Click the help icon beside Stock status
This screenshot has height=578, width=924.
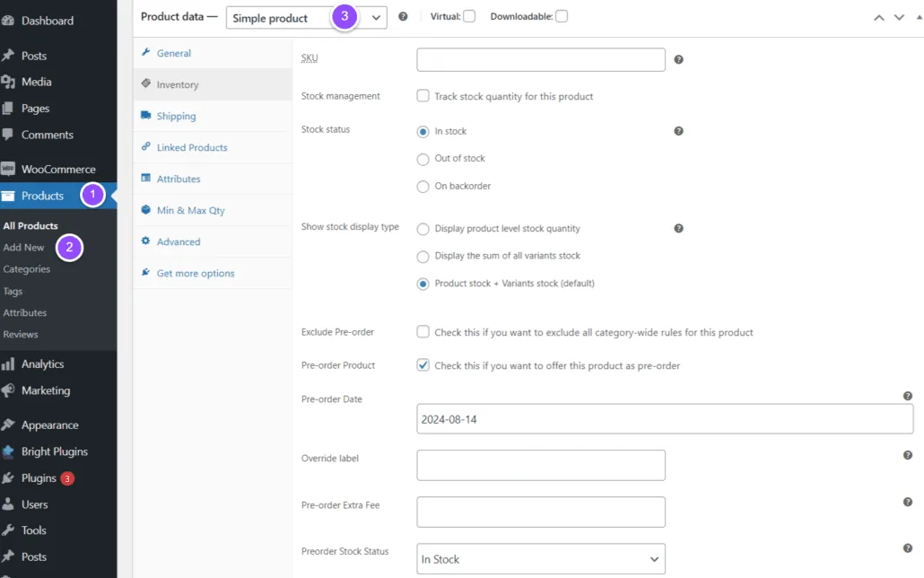coord(678,131)
